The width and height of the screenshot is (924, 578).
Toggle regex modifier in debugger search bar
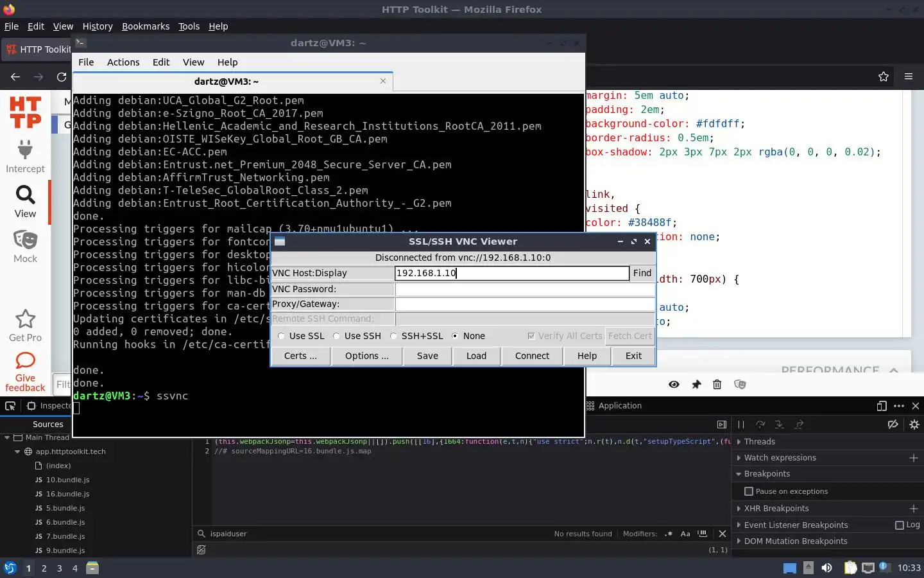(x=669, y=534)
